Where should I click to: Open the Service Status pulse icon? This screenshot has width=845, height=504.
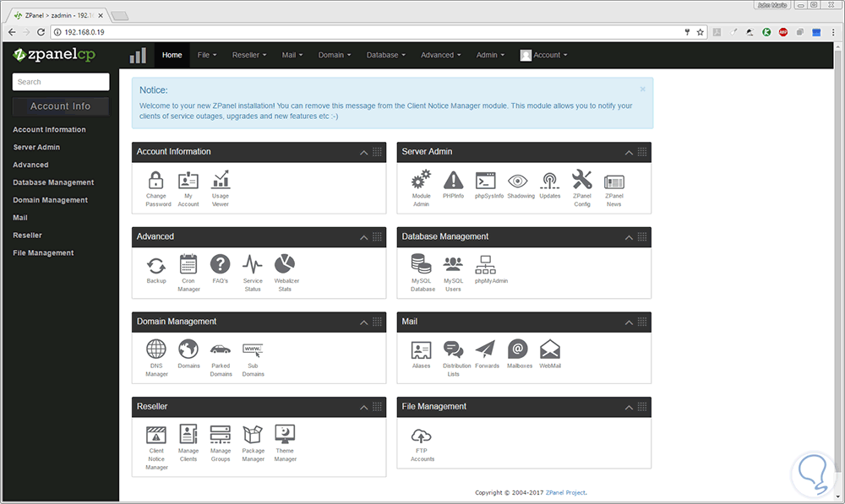[x=252, y=264]
